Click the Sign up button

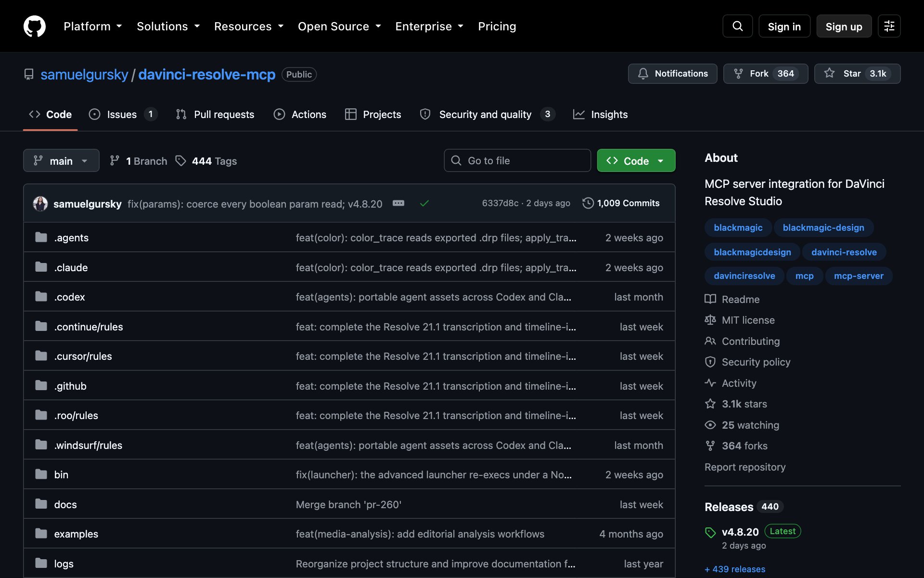tap(844, 26)
